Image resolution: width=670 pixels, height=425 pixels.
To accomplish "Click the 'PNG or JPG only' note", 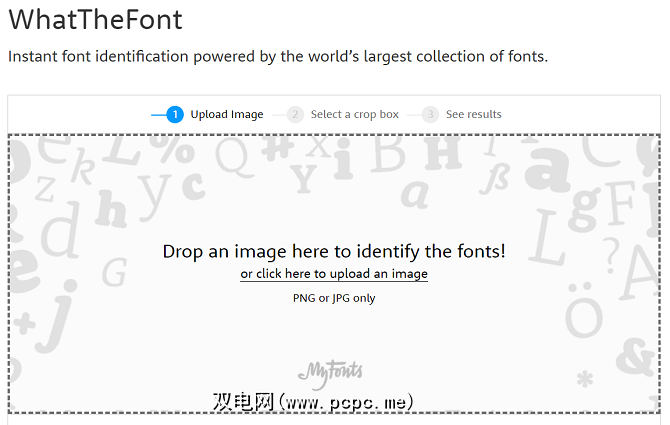I will click(334, 298).
